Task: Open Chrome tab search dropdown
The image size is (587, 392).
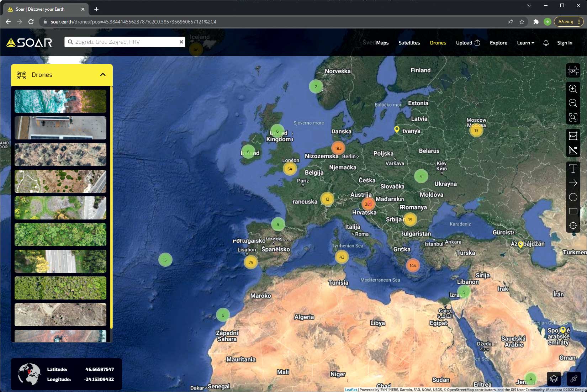Action: coord(529,5)
